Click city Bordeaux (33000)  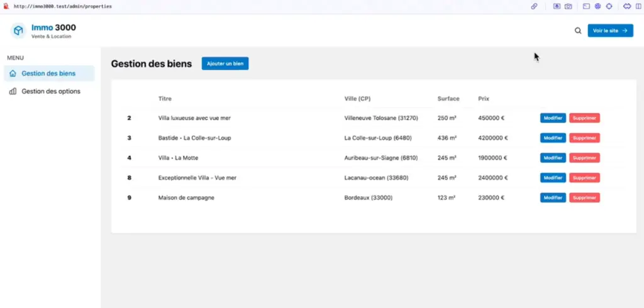(369, 197)
